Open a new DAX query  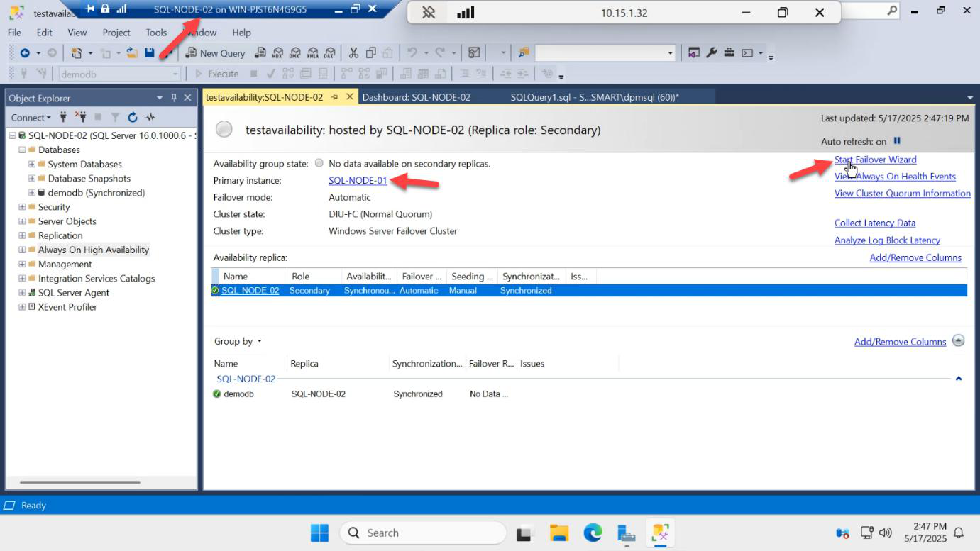click(x=329, y=53)
